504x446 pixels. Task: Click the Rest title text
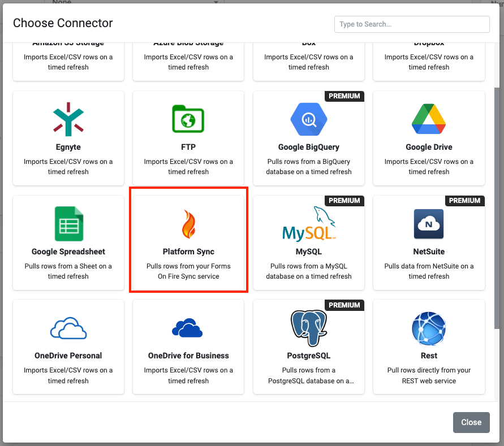click(x=429, y=356)
